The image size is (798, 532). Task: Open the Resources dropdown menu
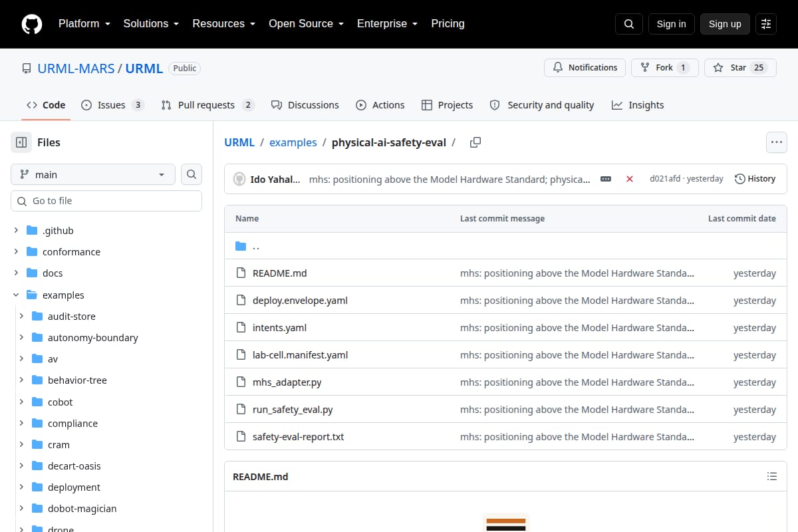tap(224, 24)
